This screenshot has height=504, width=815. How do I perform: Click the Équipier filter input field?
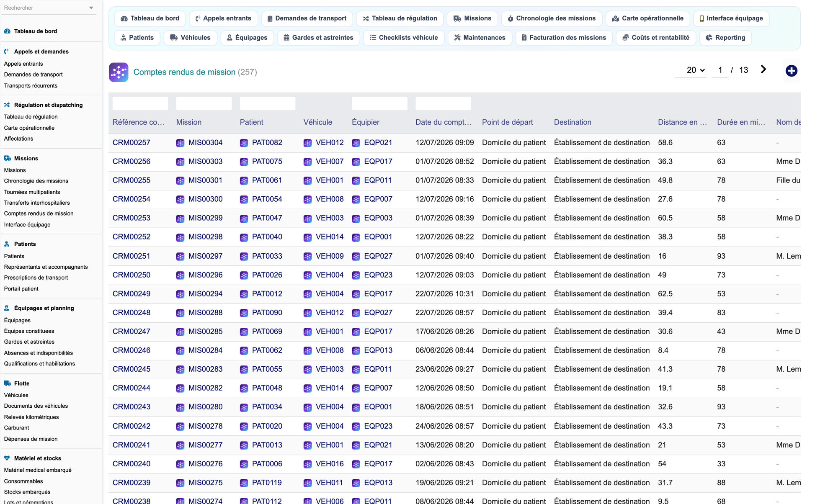tap(379, 103)
